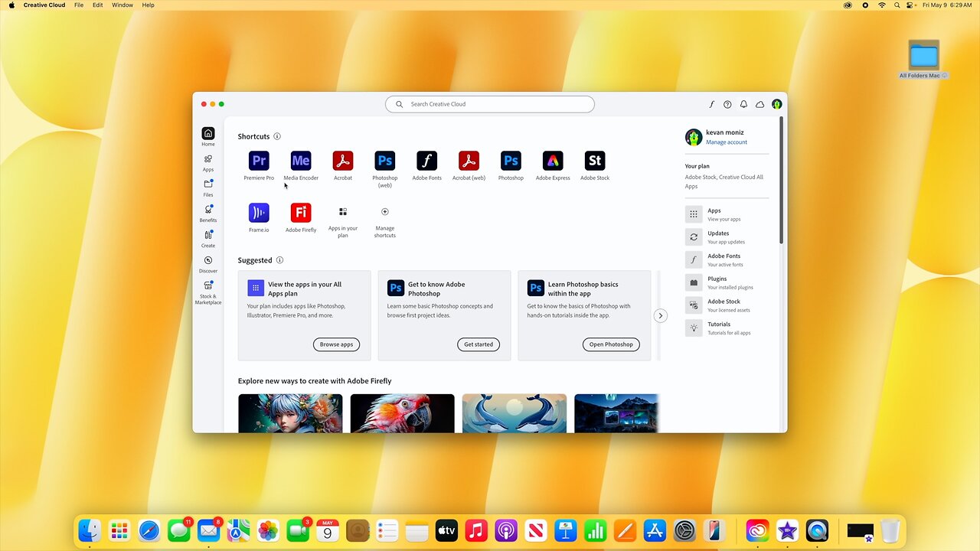Click Browse apps button

336,344
